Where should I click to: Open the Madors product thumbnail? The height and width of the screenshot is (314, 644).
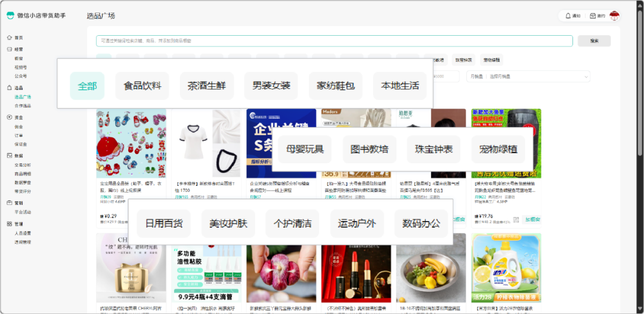click(x=356, y=143)
